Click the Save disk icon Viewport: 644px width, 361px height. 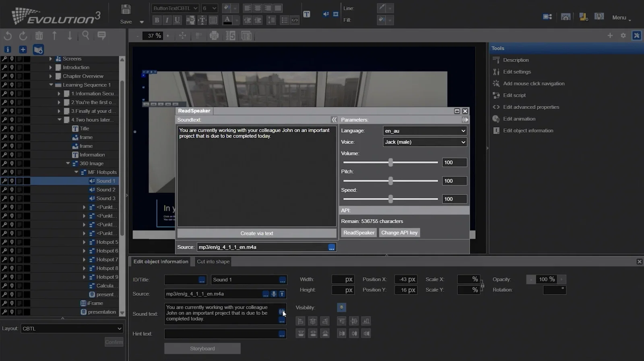click(126, 9)
